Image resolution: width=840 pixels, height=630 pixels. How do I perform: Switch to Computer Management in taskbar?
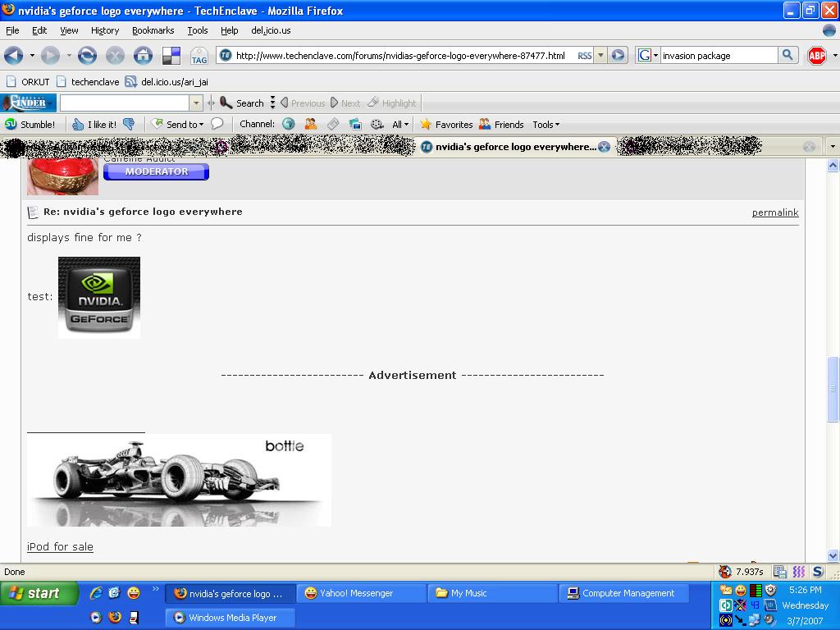pos(624,593)
